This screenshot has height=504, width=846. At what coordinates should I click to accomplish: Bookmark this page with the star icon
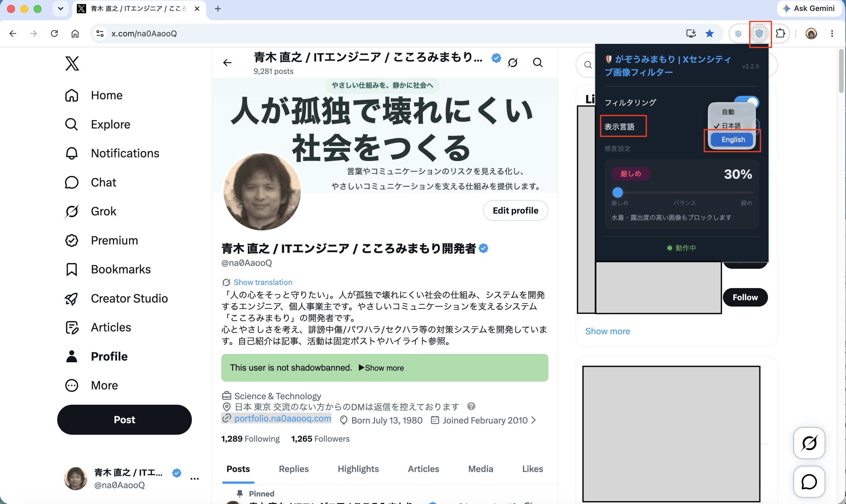coord(709,33)
